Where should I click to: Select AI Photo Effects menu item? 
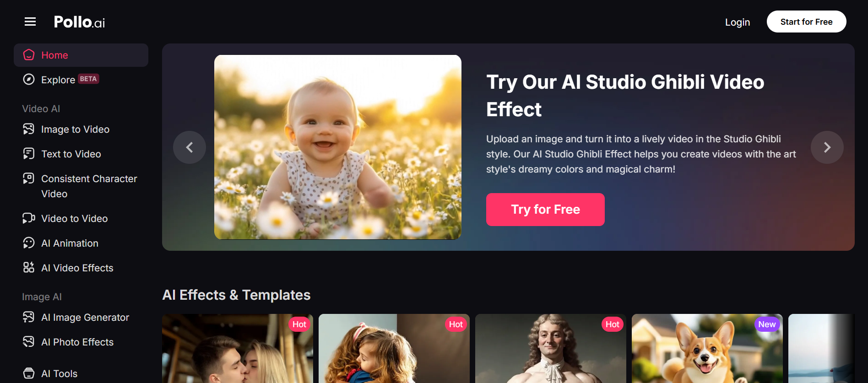(x=68, y=342)
